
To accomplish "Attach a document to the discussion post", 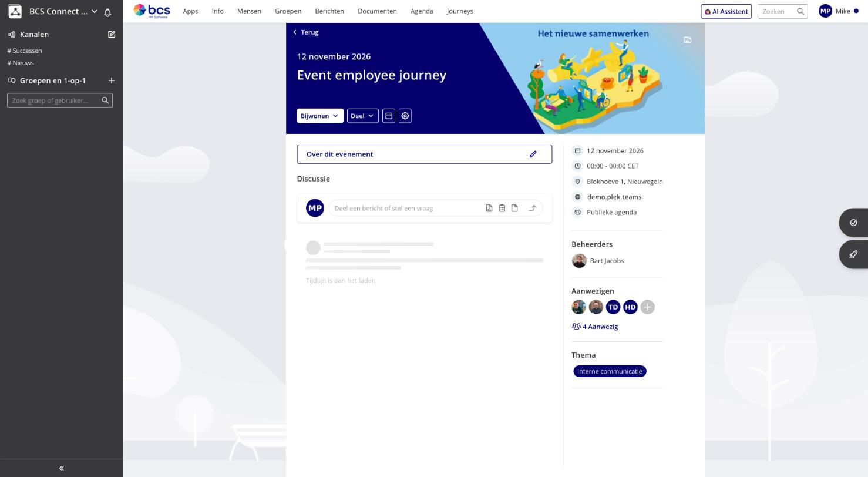I will click(x=514, y=208).
